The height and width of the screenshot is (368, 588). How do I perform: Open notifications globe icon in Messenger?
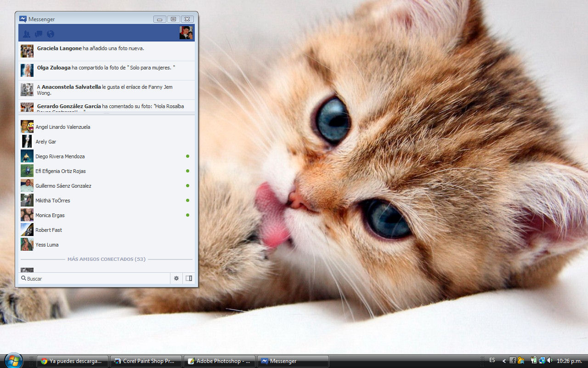tap(51, 34)
